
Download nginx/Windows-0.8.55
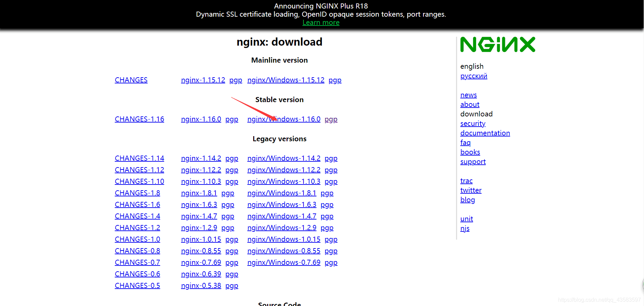point(284,251)
